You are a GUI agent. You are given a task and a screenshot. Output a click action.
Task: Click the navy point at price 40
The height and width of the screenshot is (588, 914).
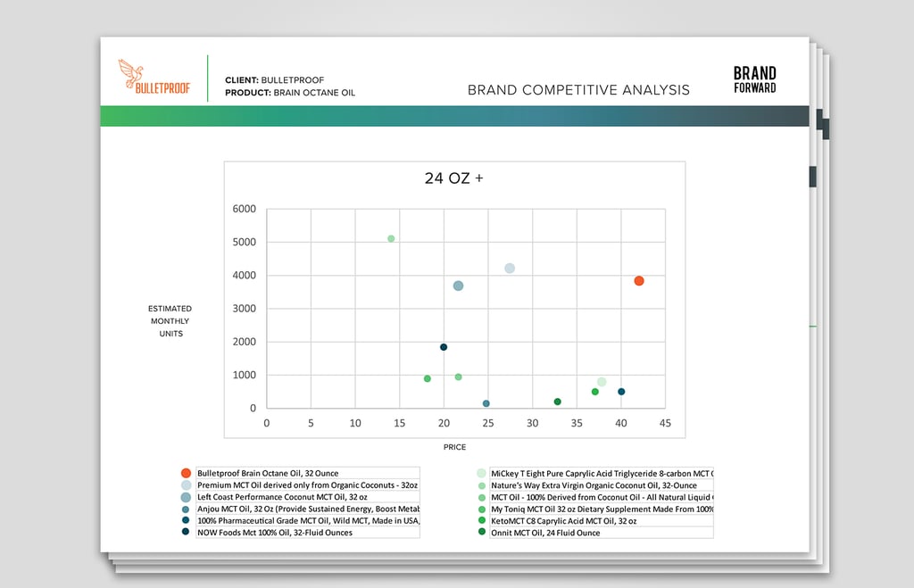pyautogui.click(x=621, y=392)
